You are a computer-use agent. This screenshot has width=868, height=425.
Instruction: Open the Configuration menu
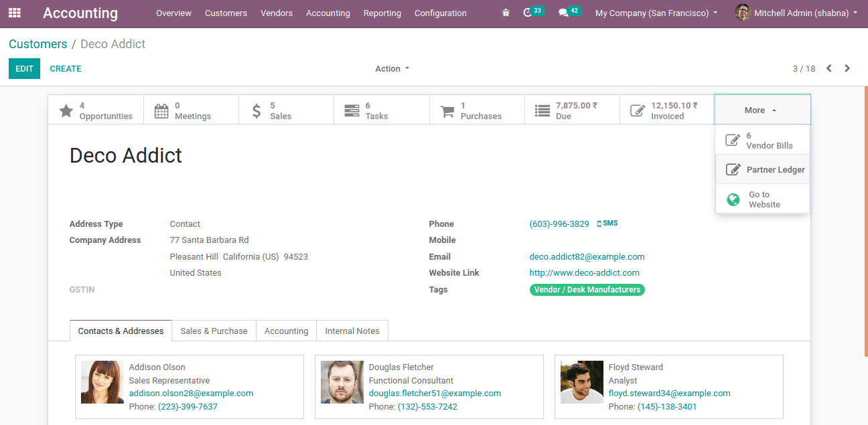pos(441,13)
